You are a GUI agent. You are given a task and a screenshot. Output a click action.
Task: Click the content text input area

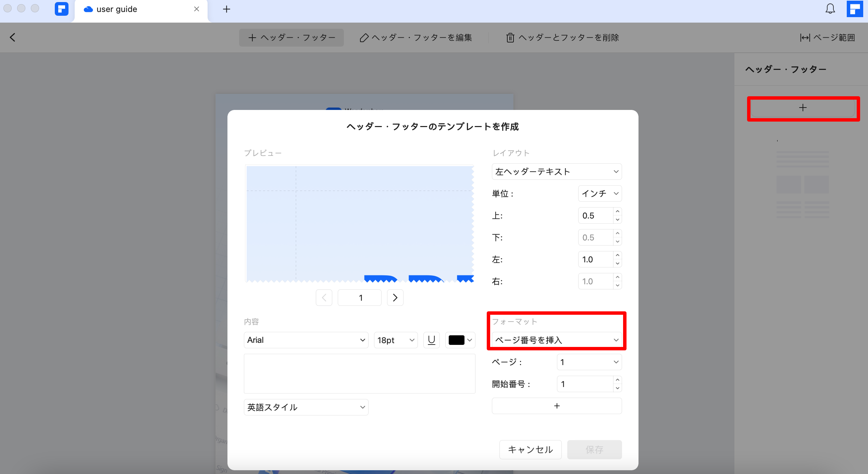tap(359, 374)
